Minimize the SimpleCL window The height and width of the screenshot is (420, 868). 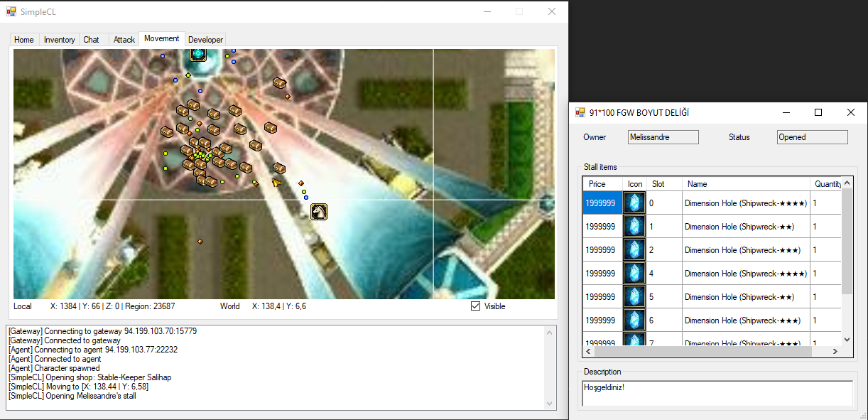(x=487, y=11)
